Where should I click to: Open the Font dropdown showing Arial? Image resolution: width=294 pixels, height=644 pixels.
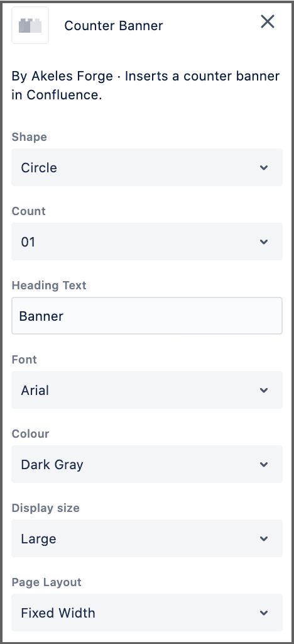[147, 390]
